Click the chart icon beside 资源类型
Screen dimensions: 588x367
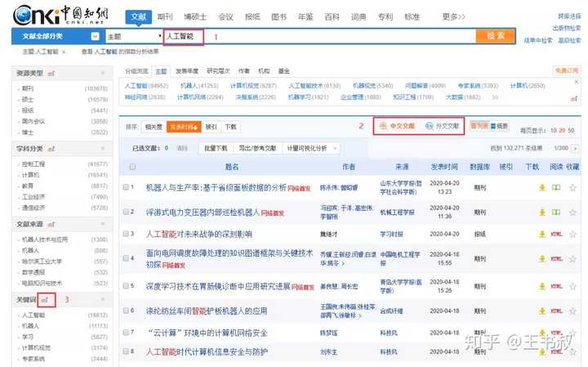click(50, 74)
